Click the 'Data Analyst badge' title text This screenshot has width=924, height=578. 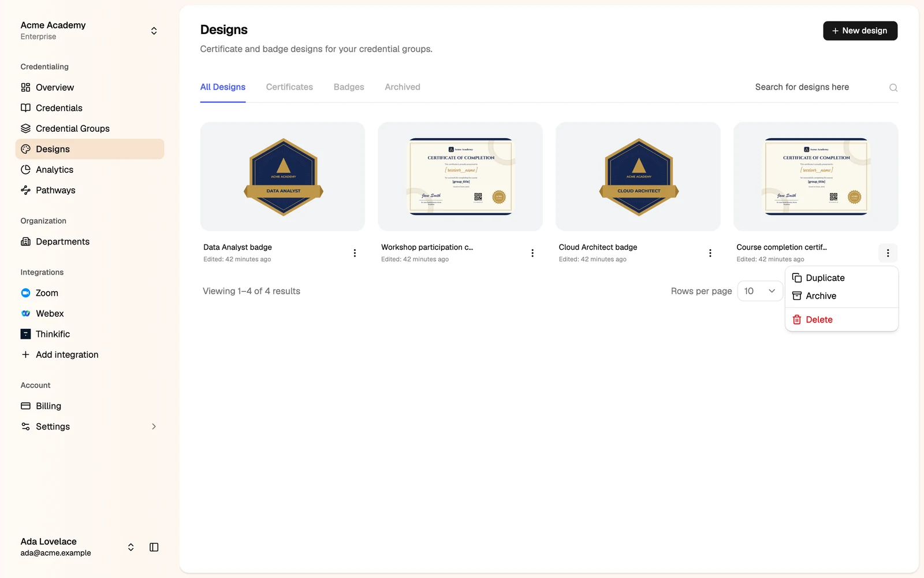coord(237,247)
